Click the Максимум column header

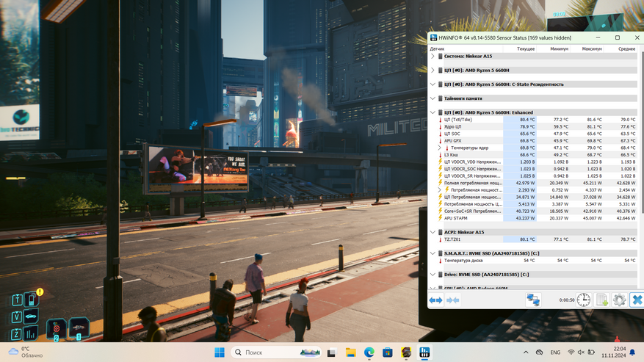(591, 48)
